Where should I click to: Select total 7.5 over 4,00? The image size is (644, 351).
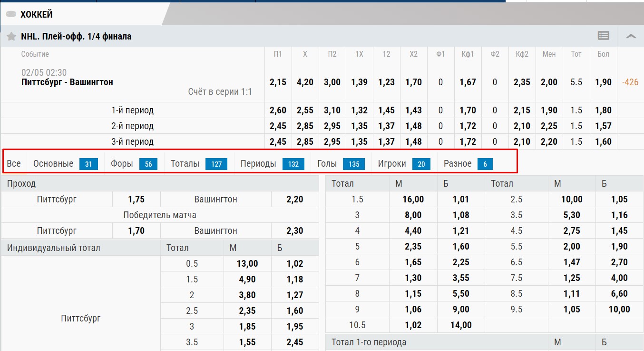[620, 278]
